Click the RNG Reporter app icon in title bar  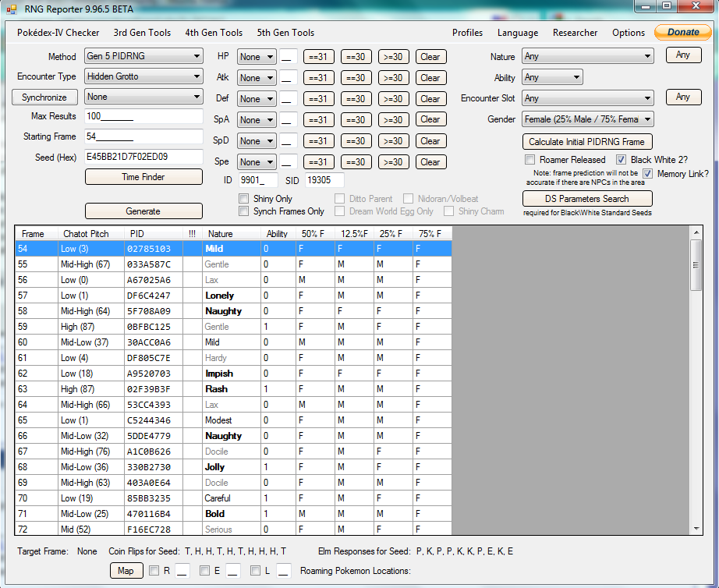tap(12, 9)
